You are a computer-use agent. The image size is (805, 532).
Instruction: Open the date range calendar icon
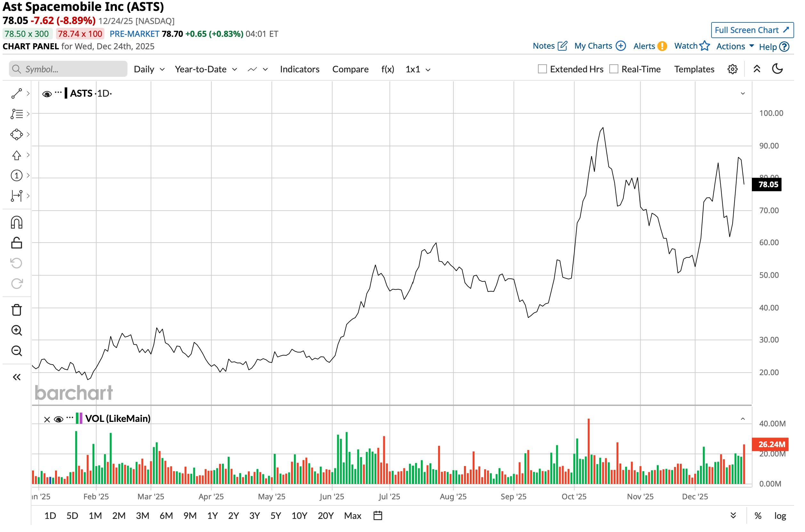pyautogui.click(x=378, y=516)
